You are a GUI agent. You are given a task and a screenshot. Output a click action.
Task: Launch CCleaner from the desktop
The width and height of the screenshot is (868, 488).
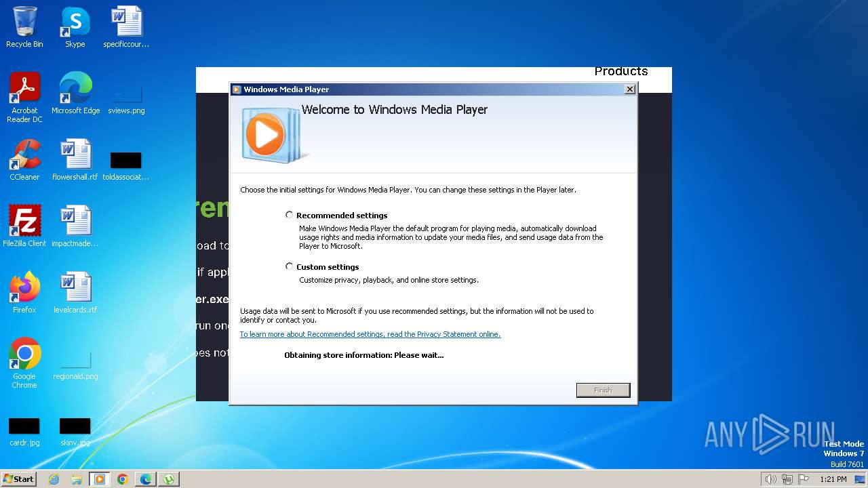24,159
